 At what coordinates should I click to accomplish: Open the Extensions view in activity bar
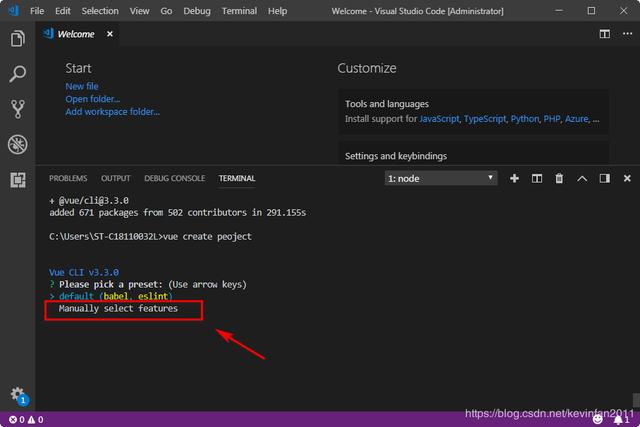coord(18,180)
